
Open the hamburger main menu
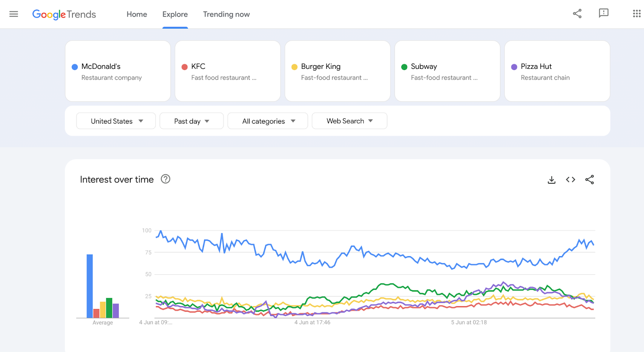14,14
